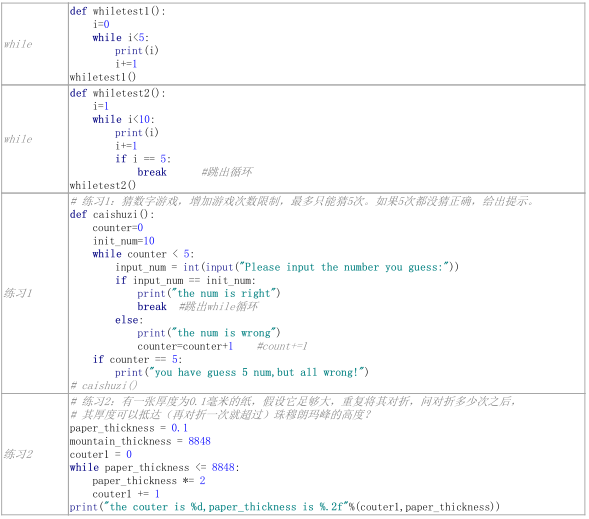The image size is (589, 519).
Task: Click the '练习2' row label
Action: pos(18,455)
